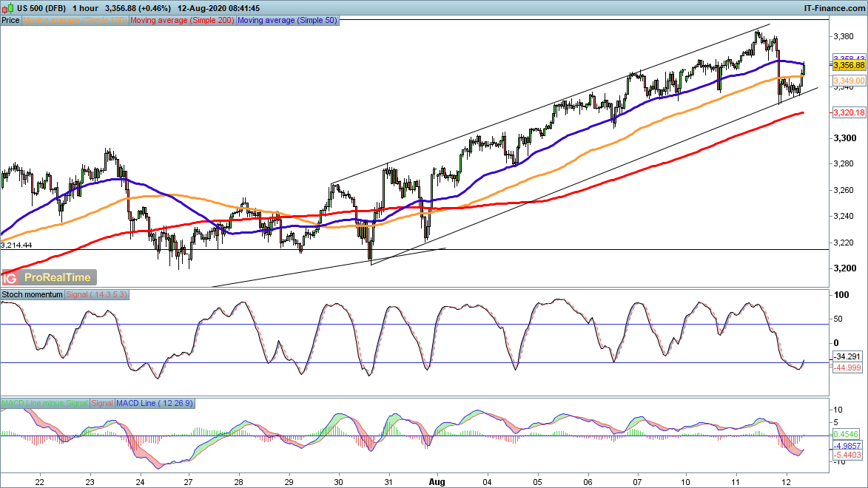Select the Moving average (Simple 100) label

pyautogui.click(x=75, y=21)
